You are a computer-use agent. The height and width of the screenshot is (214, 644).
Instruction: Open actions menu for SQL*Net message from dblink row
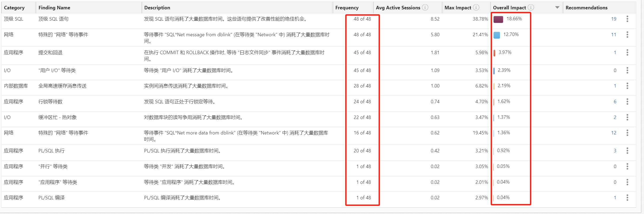[627, 34]
